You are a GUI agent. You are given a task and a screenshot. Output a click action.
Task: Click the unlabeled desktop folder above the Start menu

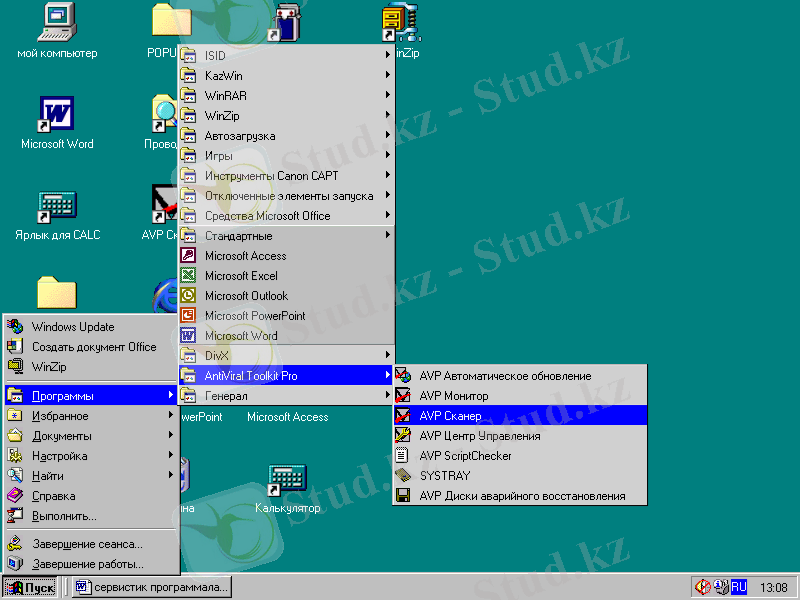(57, 292)
